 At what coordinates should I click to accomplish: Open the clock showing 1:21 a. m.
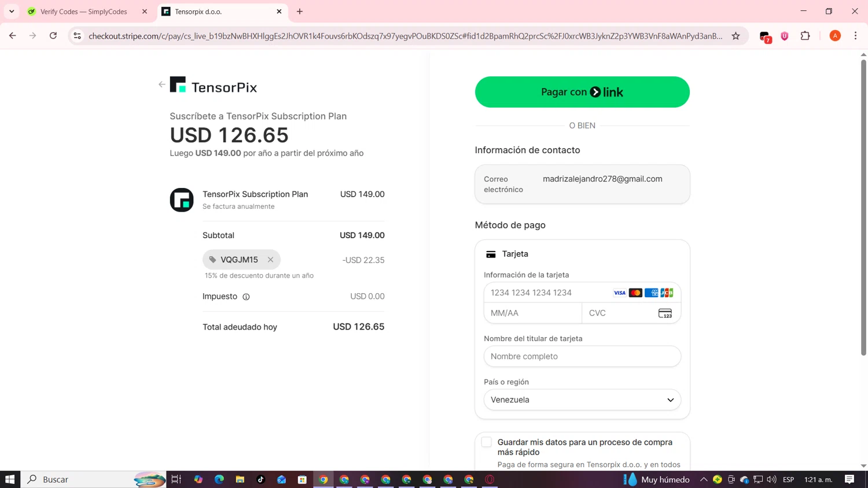818,479
